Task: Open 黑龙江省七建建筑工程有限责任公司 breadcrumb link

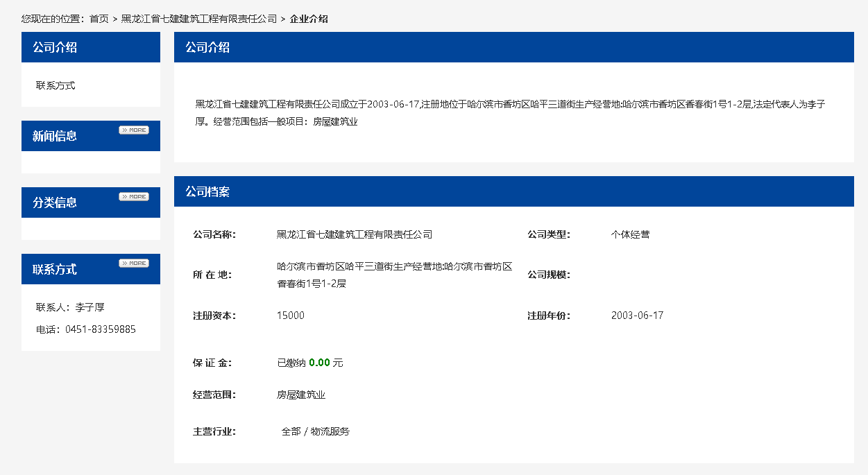Action: pyautogui.click(x=199, y=19)
